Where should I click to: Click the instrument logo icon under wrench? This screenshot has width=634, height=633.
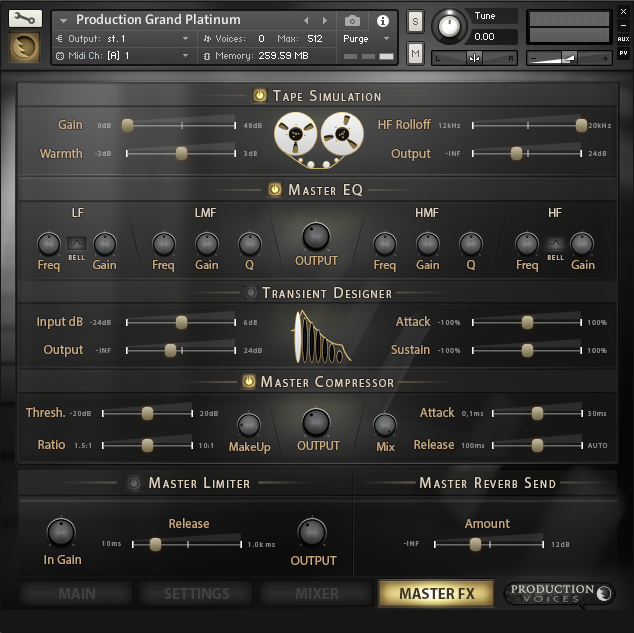pos(25,47)
